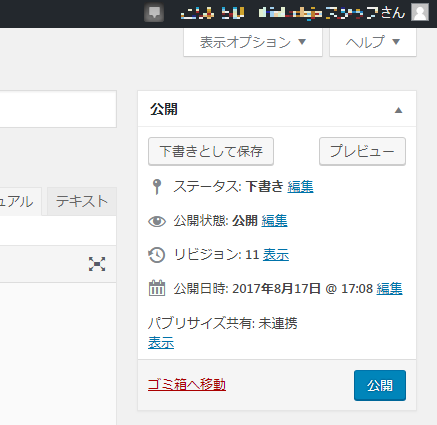Switch to the テキスト editor tab
Screen dimensions: 437x425
tap(82, 201)
